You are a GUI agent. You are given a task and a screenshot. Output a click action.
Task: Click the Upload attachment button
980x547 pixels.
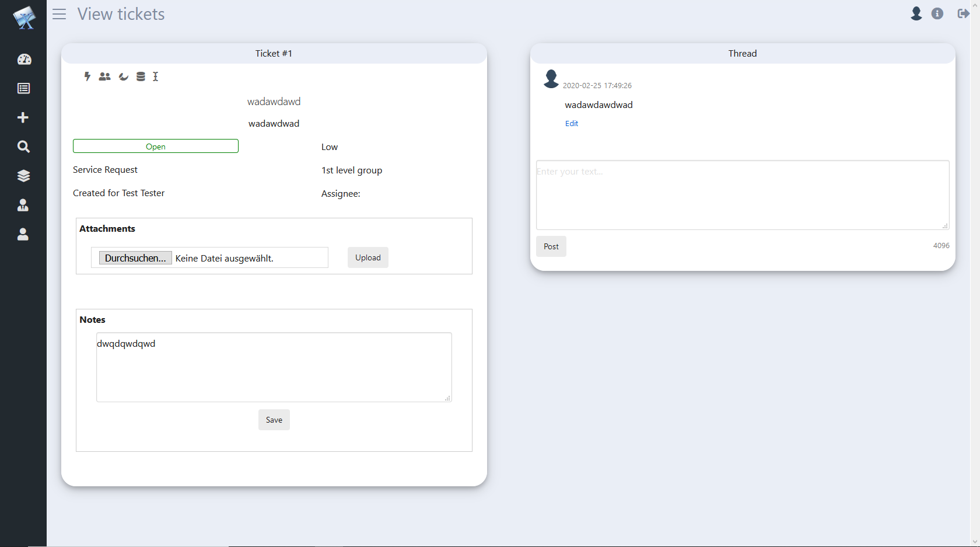click(x=368, y=257)
